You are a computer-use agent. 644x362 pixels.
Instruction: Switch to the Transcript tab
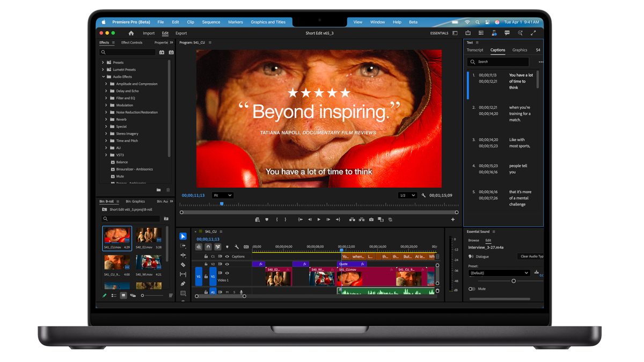click(x=474, y=50)
